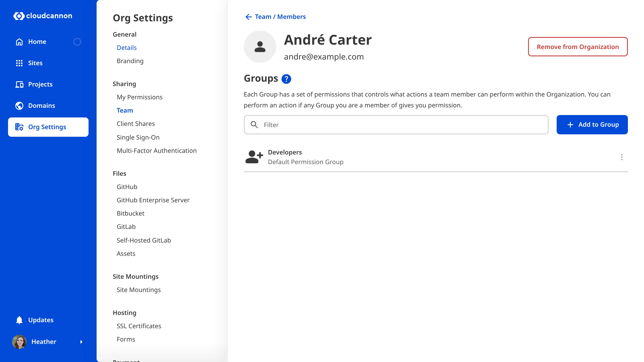
Task: Select Team under Sharing
Action: tap(125, 110)
